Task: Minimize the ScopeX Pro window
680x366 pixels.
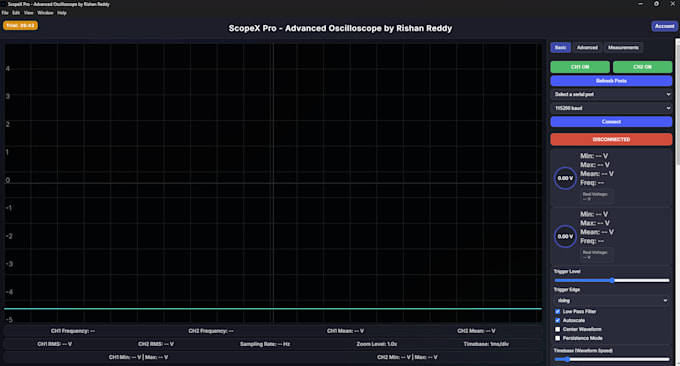Action: point(640,4)
